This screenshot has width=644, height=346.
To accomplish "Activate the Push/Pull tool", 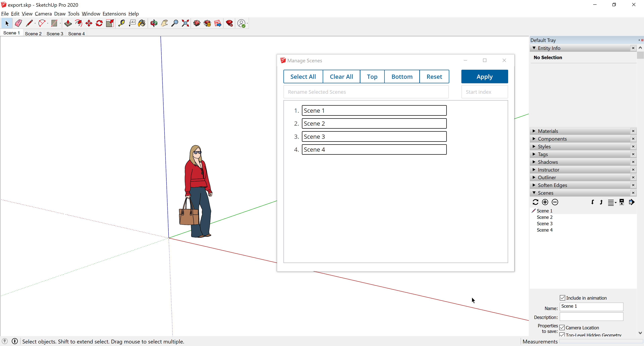I will (x=68, y=23).
